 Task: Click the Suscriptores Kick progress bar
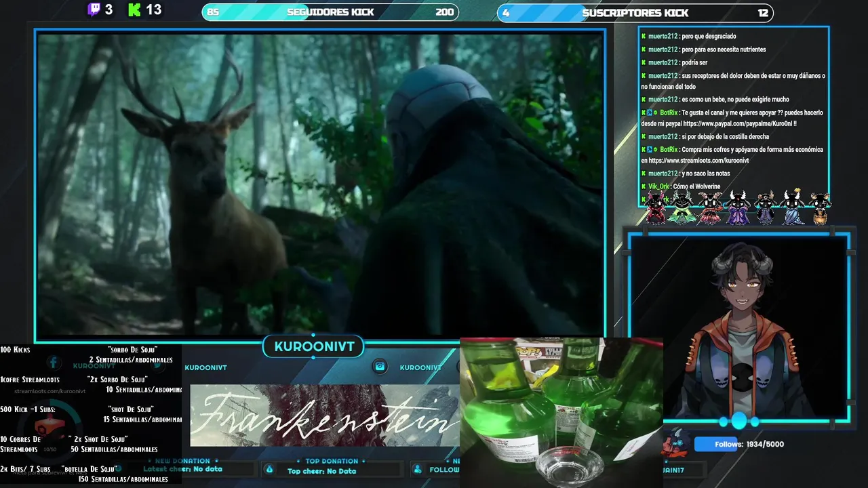tap(635, 12)
